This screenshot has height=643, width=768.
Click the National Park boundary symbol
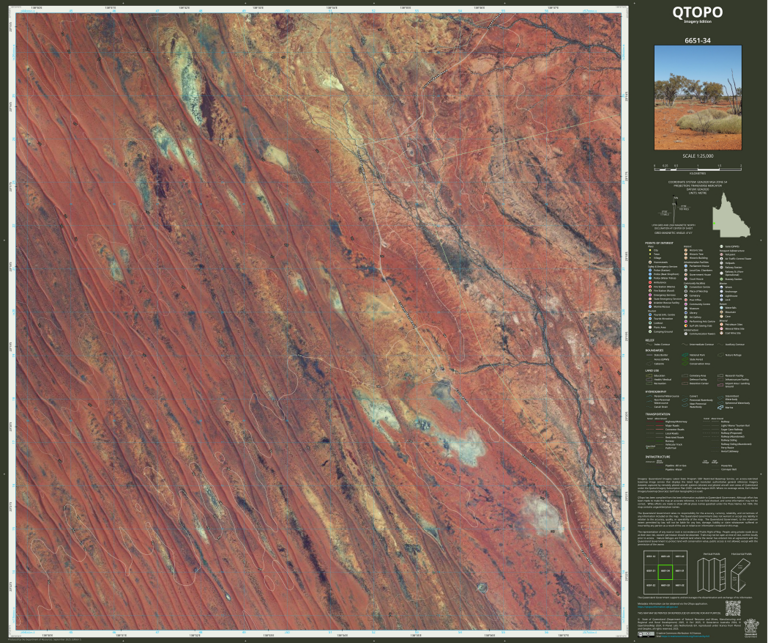[685, 355]
